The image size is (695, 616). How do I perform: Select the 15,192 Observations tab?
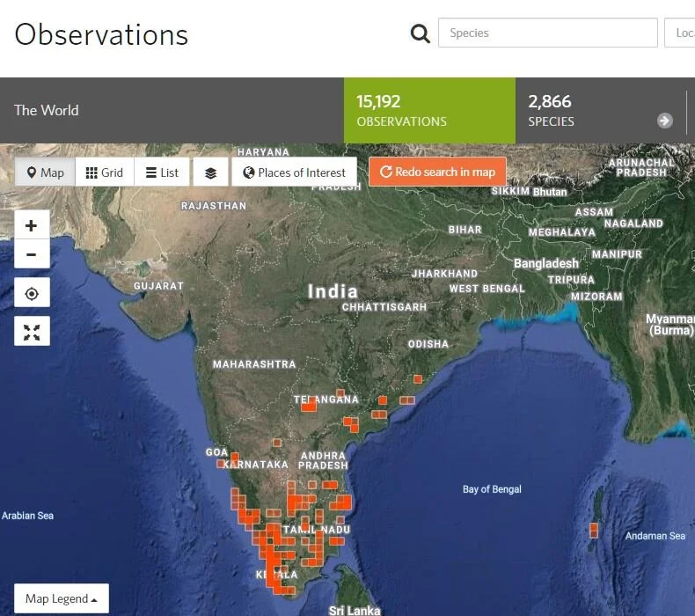(x=429, y=110)
